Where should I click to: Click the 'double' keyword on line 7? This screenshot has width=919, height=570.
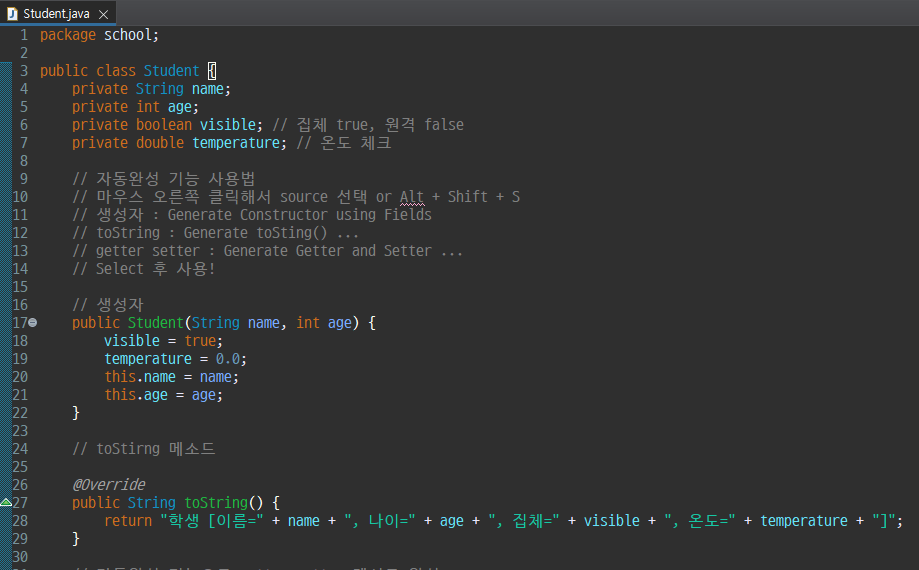click(x=160, y=143)
